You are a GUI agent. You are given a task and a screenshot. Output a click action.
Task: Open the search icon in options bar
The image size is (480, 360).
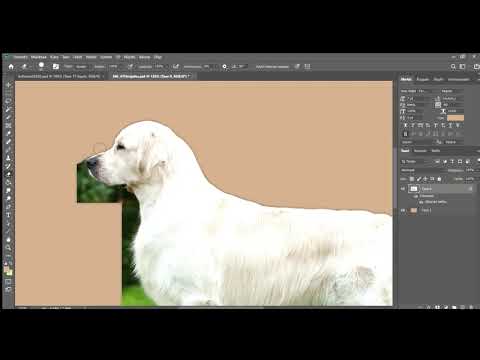[x=453, y=67]
